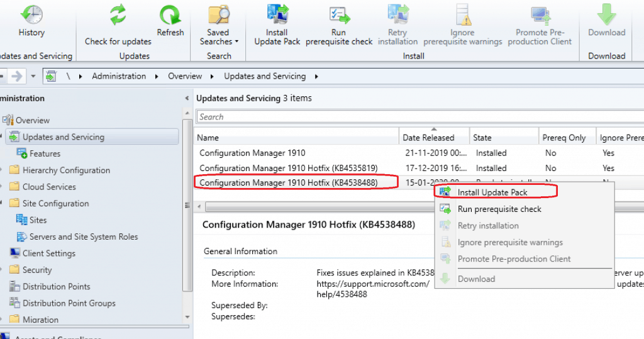Click list horizontal scrollbar left arrow
Viewport: 644px width, 339px height.
199,206
